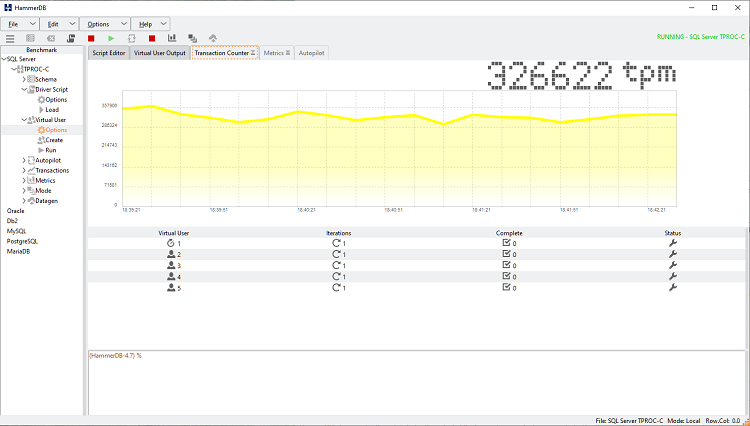Click the green run button in toolbar

pos(111,38)
